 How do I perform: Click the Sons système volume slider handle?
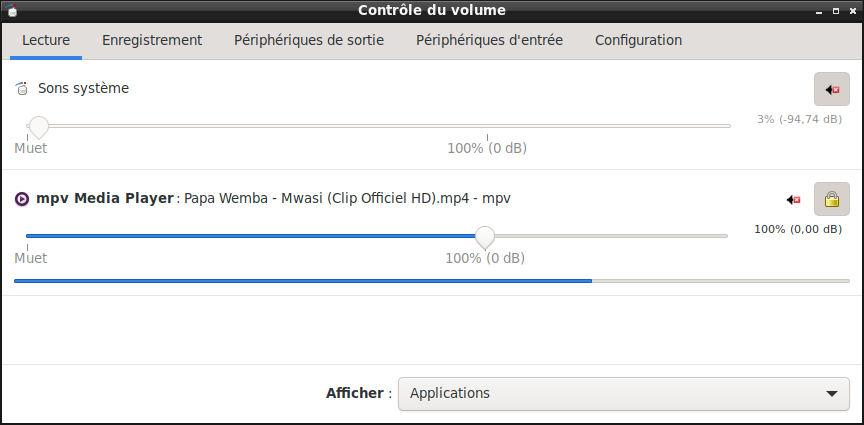tap(39, 127)
